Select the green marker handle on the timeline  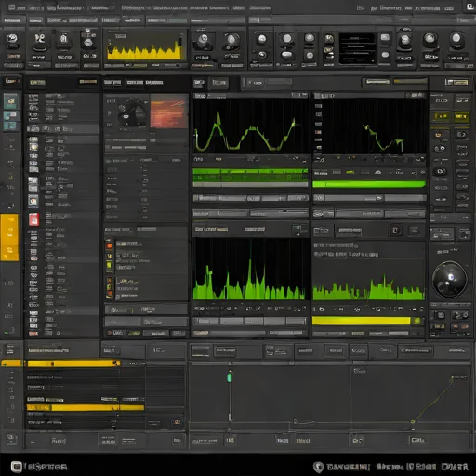pos(230,377)
